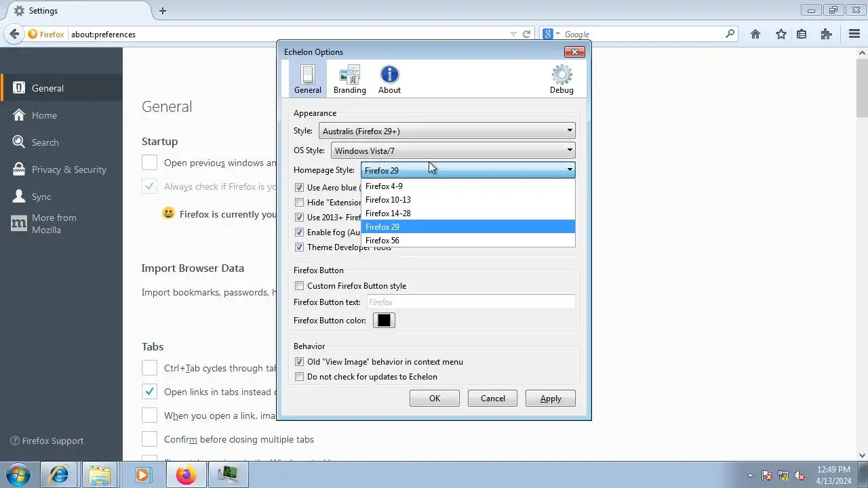The image size is (868, 488).
Task: Open the Style dropdown showing Australis
Action: [x=447, y=131]
